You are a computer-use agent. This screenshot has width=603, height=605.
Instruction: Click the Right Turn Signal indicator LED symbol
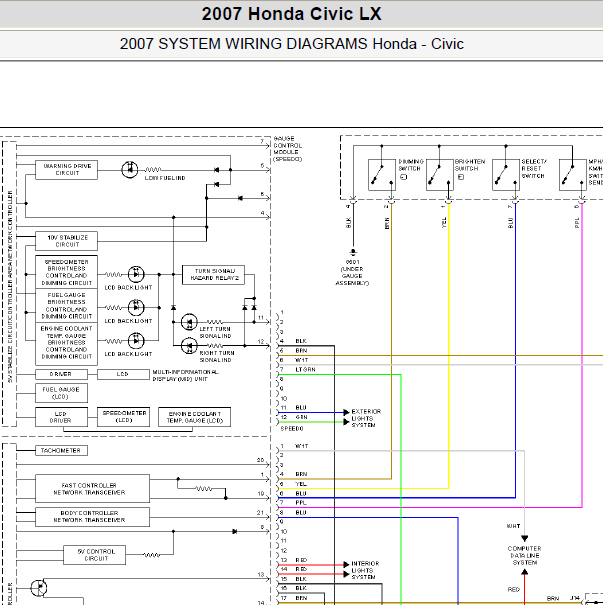pyautogui.click(x=189, y=346)
